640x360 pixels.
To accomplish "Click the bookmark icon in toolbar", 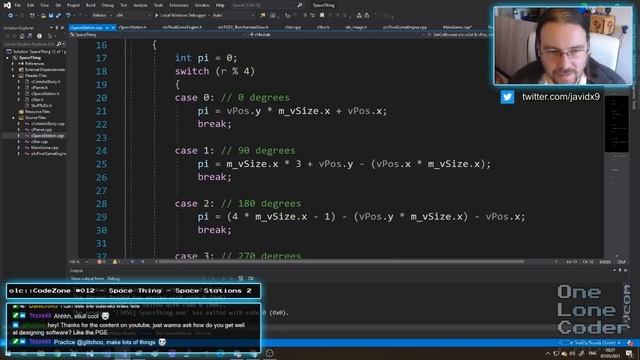I will pyautogui.click(x=322, y=16).
